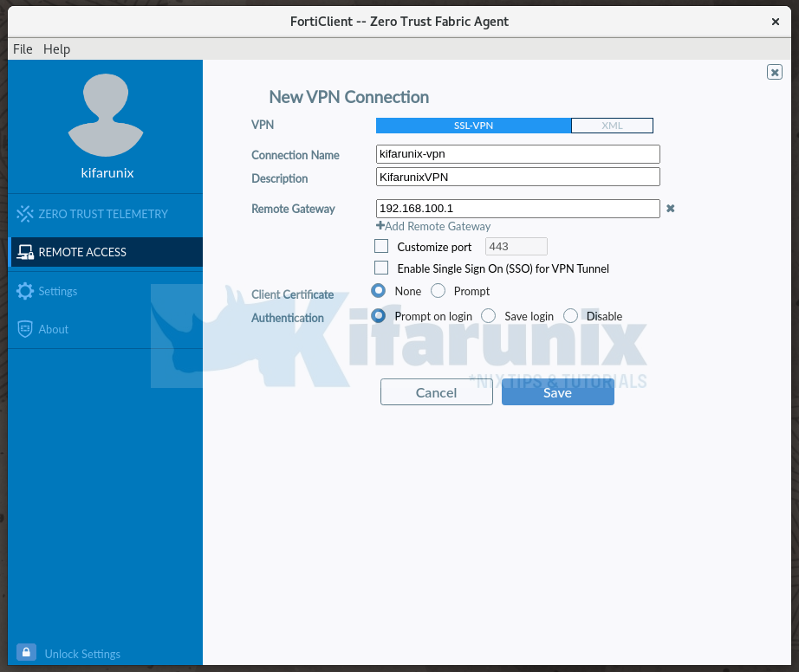Viewport: 799px width, 672px height.
Task: Close the New VPN Connection form
Action: coord(775,72)
